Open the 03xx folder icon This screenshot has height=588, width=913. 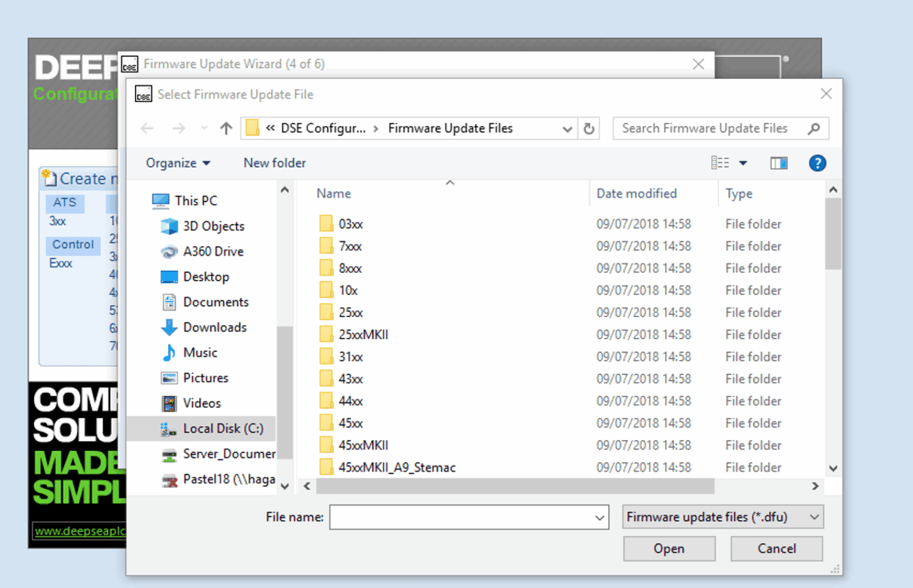point(326,224)
